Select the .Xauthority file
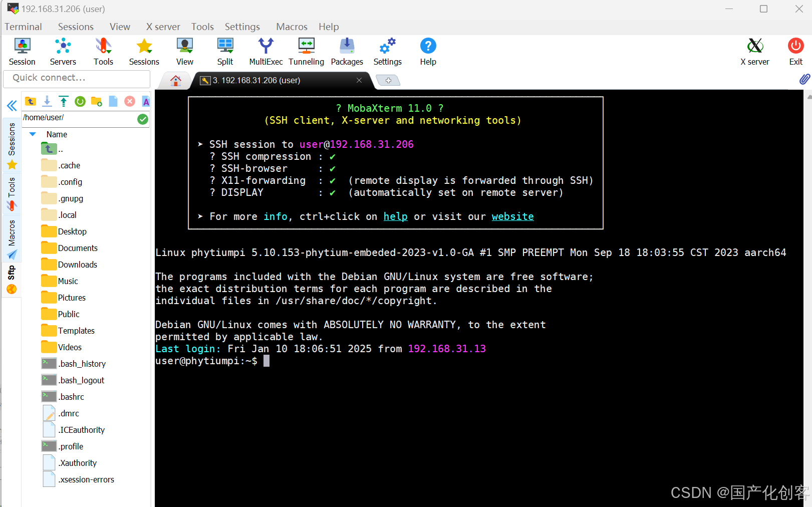 [70, 463]
